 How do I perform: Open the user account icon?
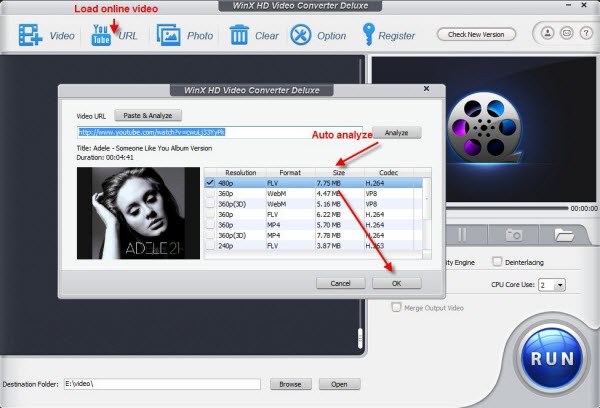click(547, 33)
